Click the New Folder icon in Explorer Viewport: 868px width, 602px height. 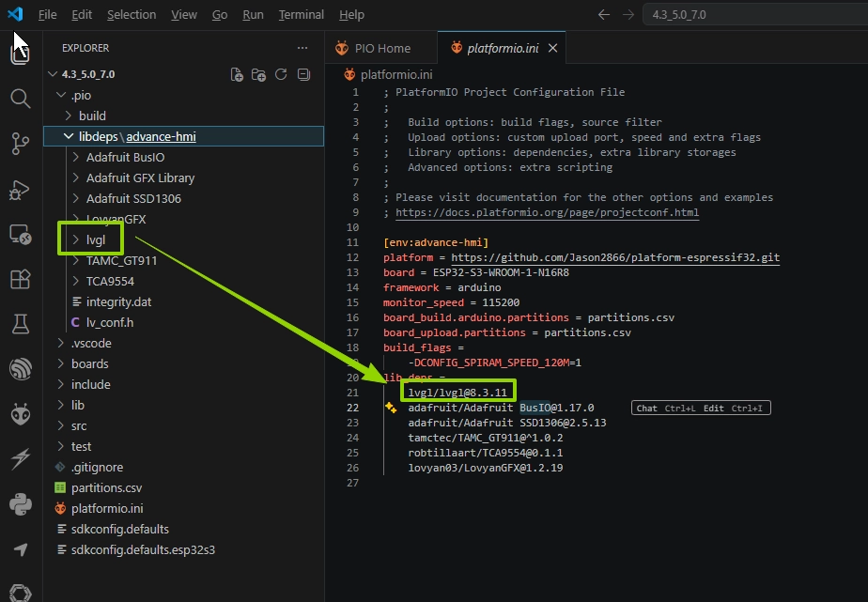258,75
